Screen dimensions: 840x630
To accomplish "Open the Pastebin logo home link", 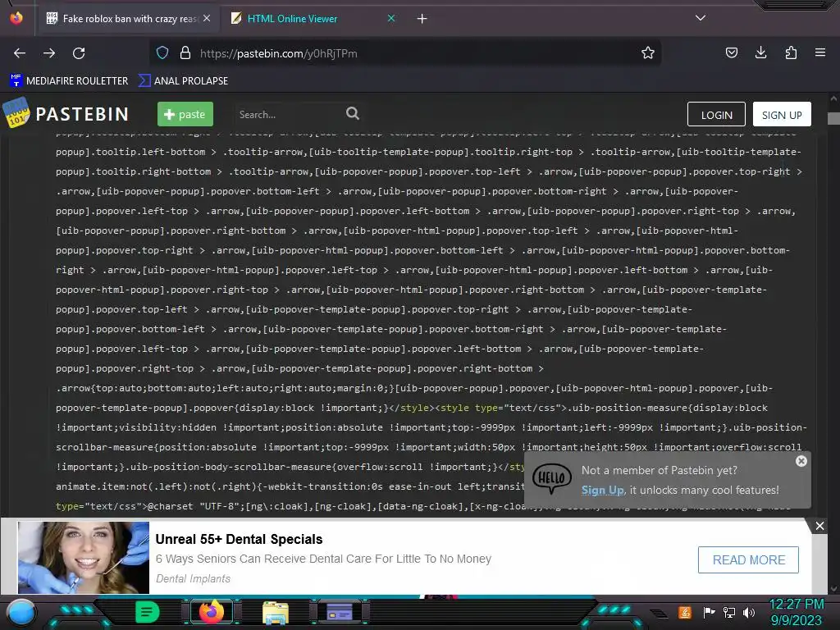I will pos(66,113).
